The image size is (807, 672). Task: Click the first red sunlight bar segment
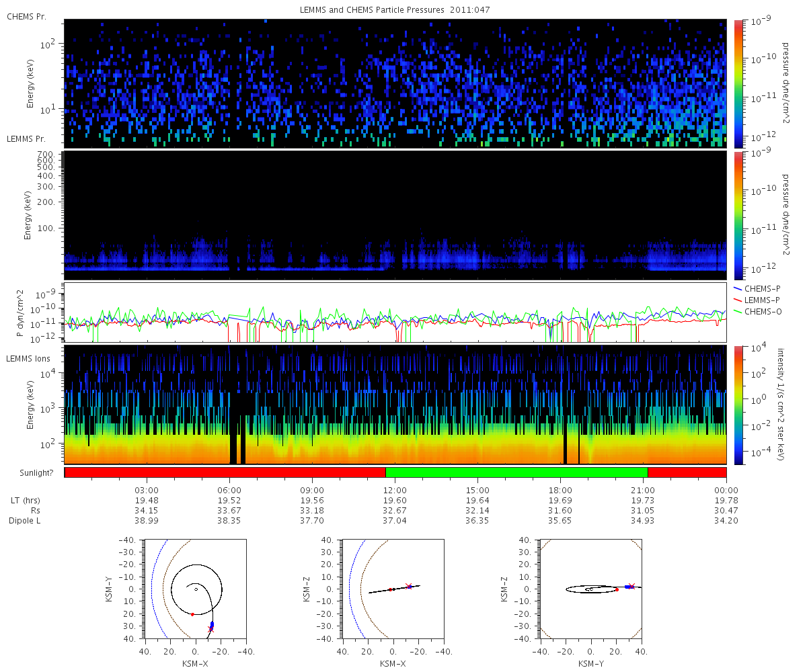[225, 472]
